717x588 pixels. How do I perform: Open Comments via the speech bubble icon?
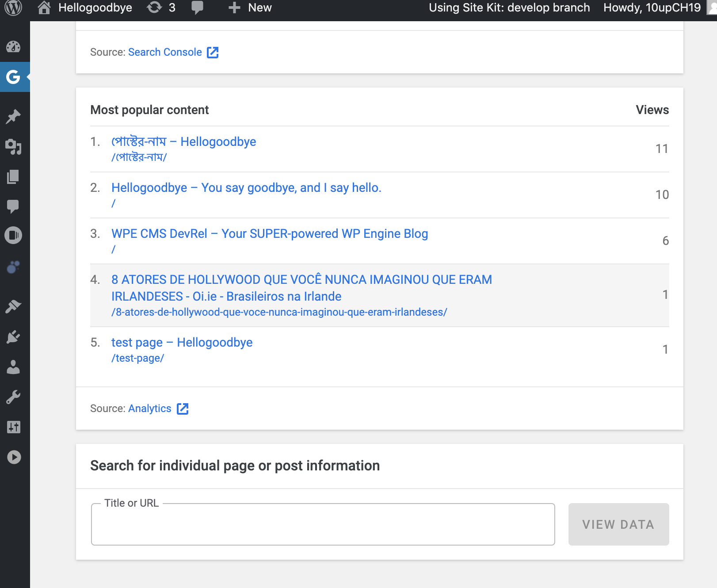(13, 206)
